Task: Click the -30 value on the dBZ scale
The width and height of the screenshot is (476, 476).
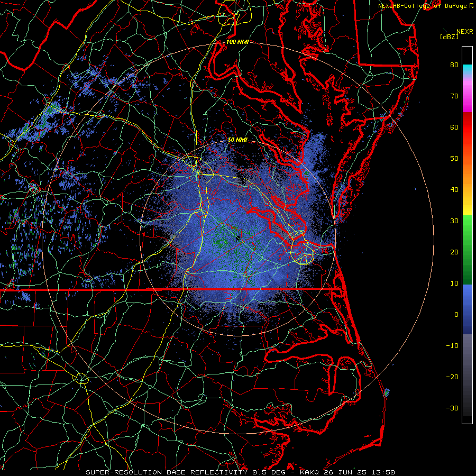Action: pos(452,408)
